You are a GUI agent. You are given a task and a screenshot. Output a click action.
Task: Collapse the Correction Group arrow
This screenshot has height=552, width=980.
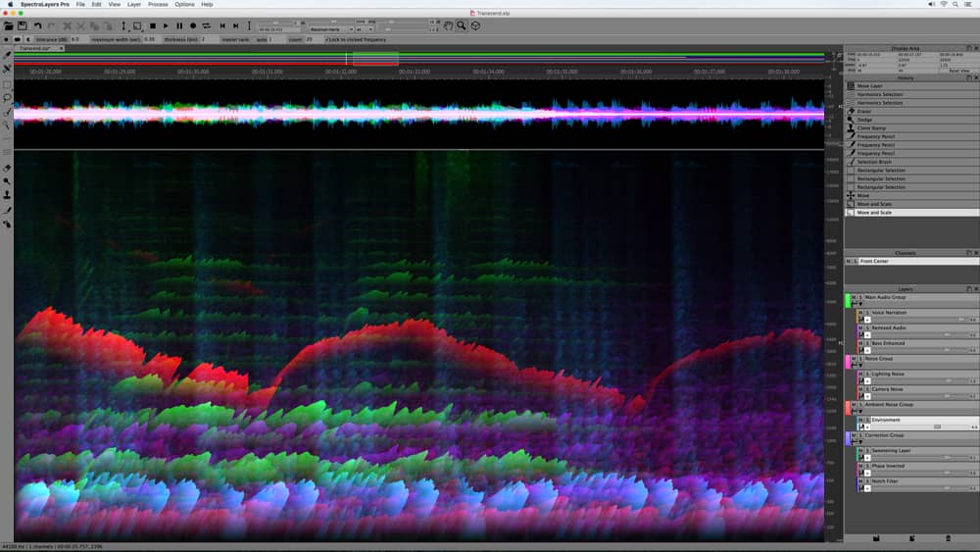click(x=860, y=442)
